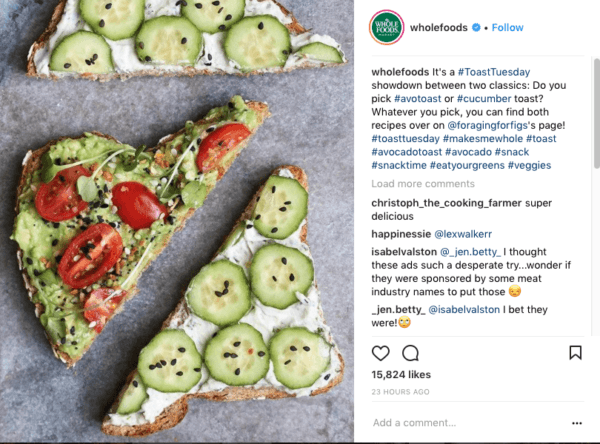Open the @lexwalkerr mention
This screenshot has width=600, height=444.
pyautogui.click(x=463, y=234)
